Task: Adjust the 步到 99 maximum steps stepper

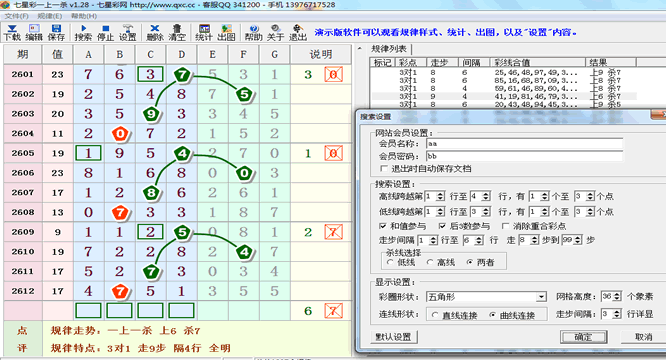Action: [577, 240]
